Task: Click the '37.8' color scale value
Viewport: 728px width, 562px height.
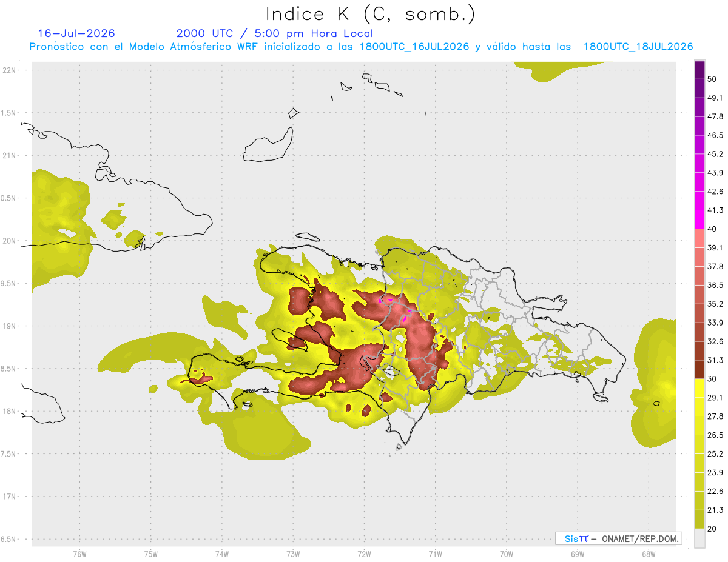Action: pyautogui.click(x=715, y=267)
